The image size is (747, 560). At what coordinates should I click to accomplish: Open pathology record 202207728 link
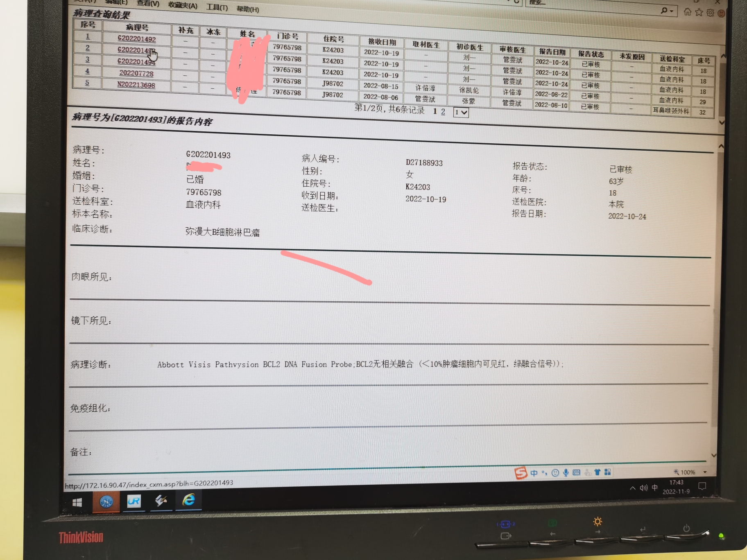click(x=136, y=73)
